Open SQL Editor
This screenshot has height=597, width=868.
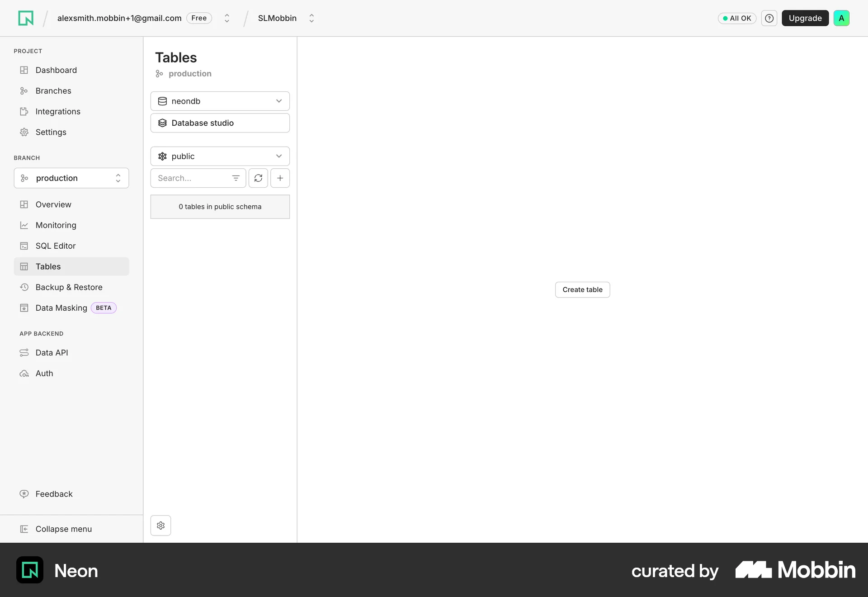point(71,246)
